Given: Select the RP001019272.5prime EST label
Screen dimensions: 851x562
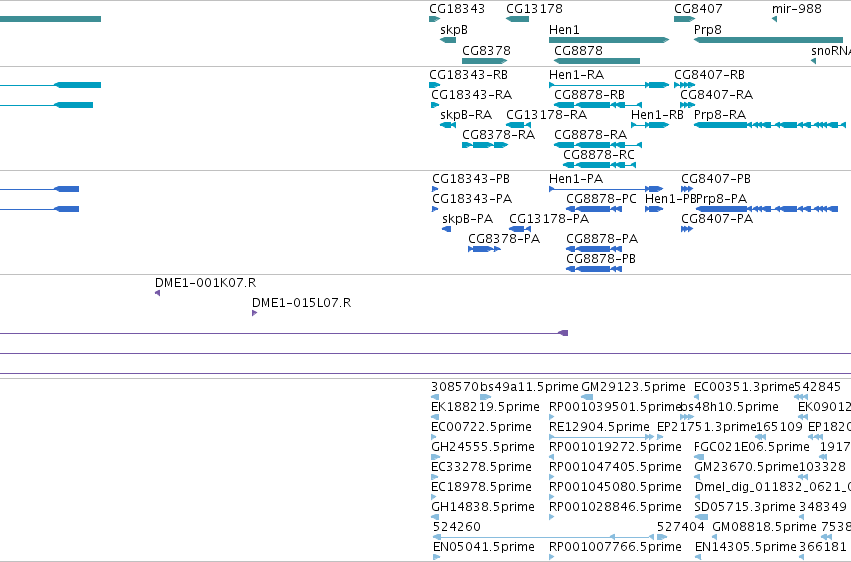Looking at the screenshot, I should [x=615, y=447].
